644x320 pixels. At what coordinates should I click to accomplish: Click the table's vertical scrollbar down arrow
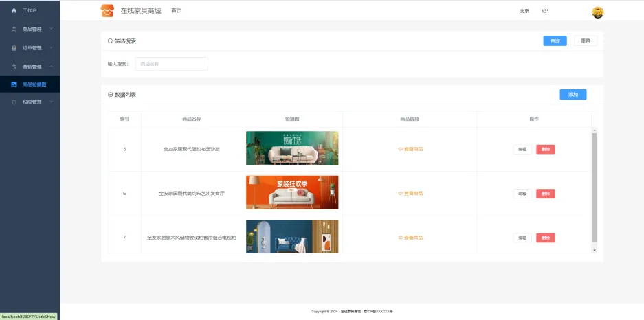point(595,250)
